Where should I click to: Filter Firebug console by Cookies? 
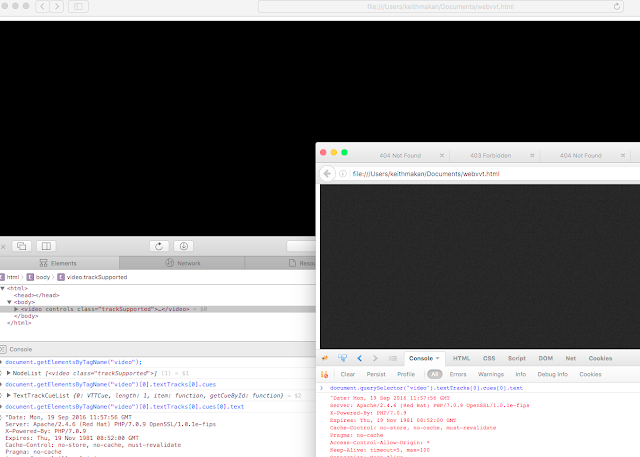pyautogui.click(x=590, y=374)
